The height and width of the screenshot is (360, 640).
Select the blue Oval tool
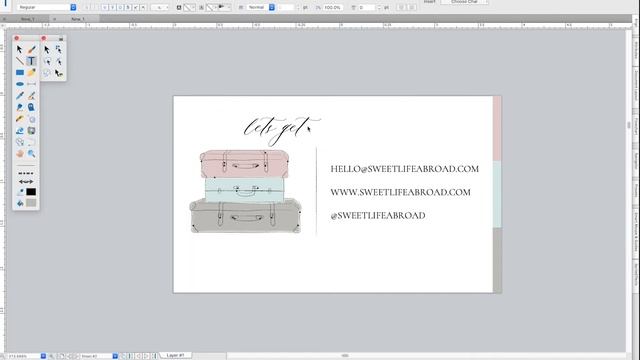point(20,84)
